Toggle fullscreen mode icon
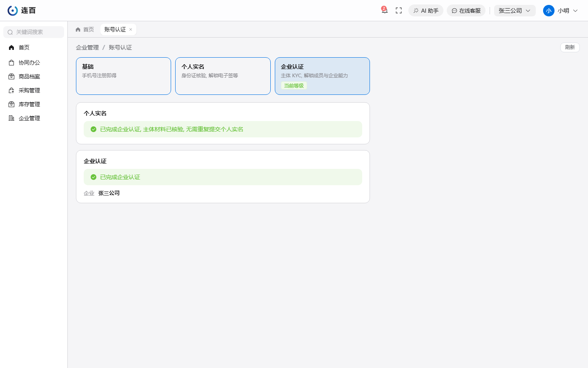 pyautogui.click(x=399, y=11)
